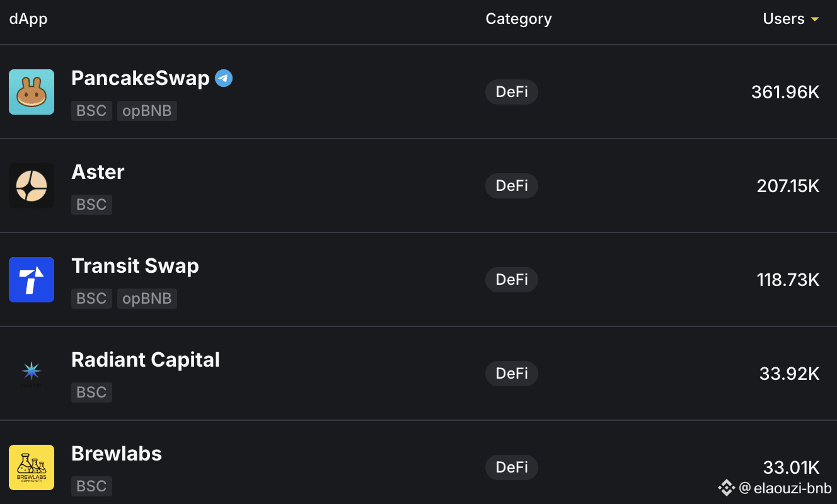Click the DeFi pill in Brewlabs row
Screen dimensions: 837x504
click(512, 467)
